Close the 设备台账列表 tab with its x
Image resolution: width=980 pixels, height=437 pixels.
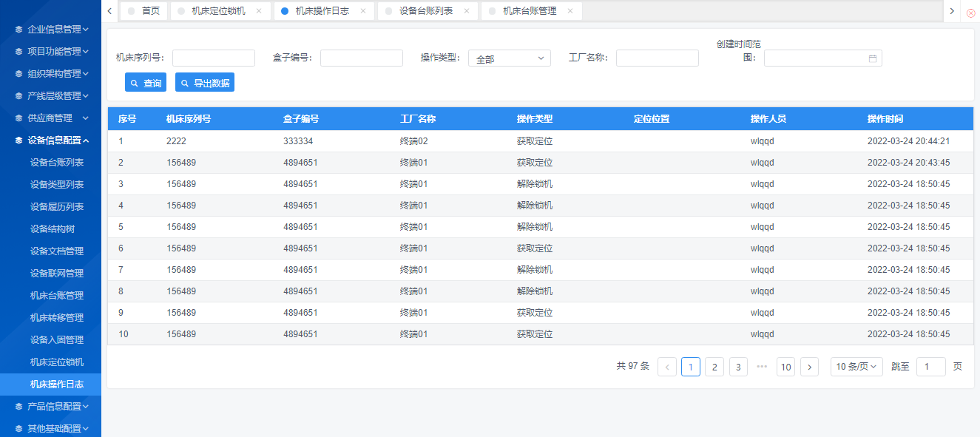pos(466,11)
